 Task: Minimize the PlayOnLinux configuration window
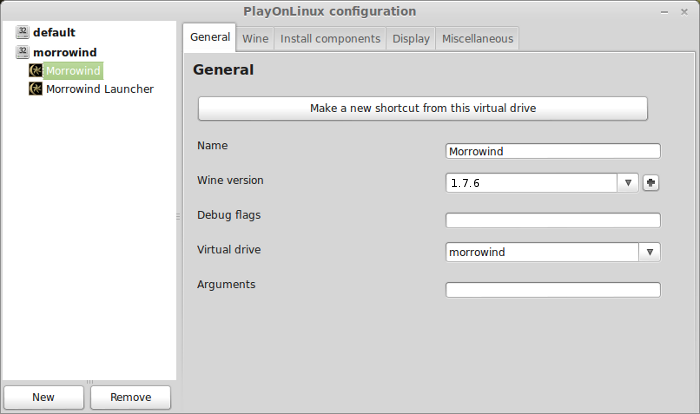(x=664, y=12)
